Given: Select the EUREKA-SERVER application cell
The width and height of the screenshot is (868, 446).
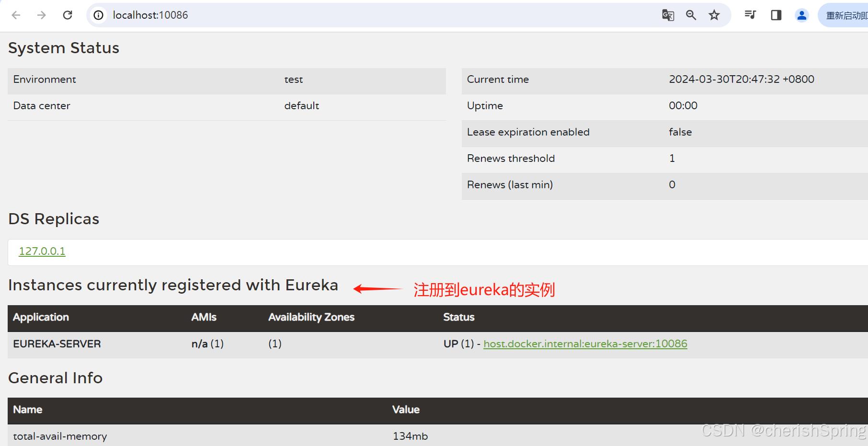Looking at the screenshot, I should coord(57,344).
